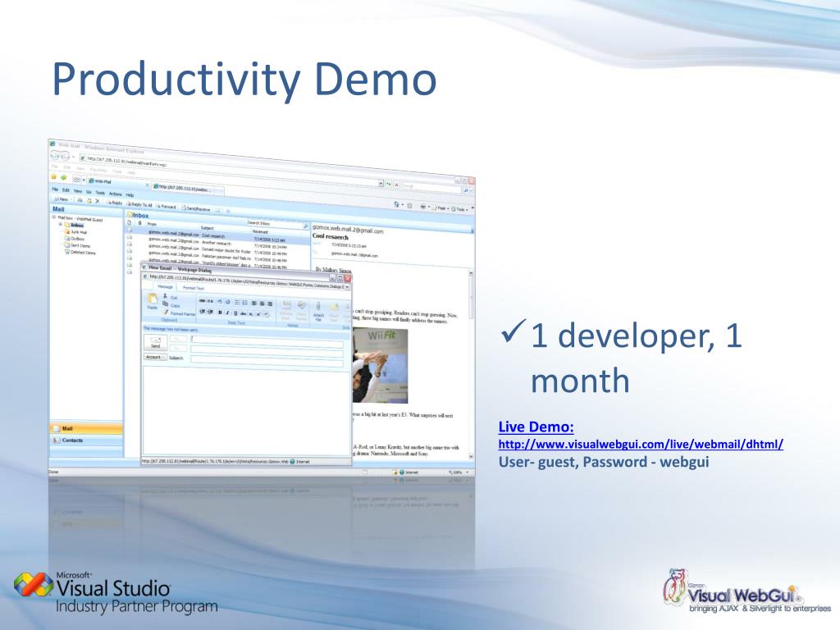Click the Delete X icon in webmail toolbar

[x=97, y=202]
